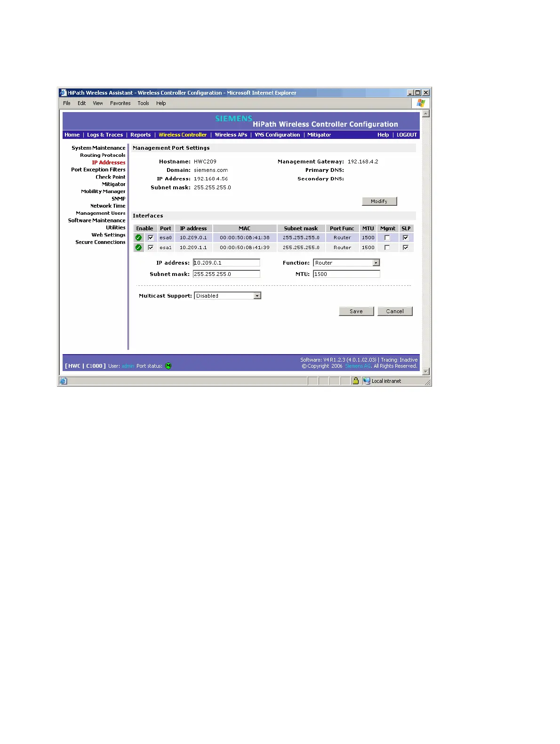
Task: Click the Siemens AG link in footer
Action: [x=358, y=366]
